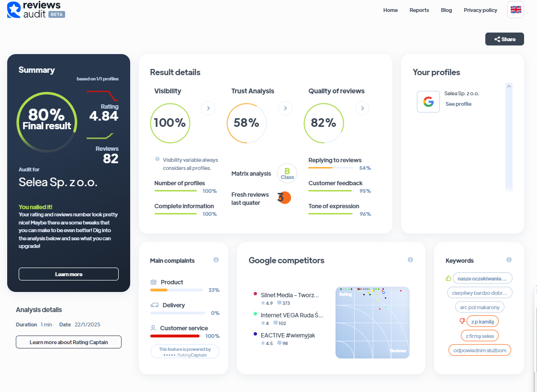Click the Customer service complaints bar

click(175, 336)
